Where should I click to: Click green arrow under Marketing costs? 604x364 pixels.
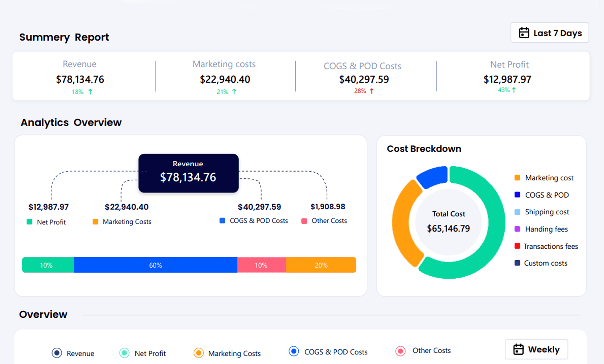click(234, 92)
